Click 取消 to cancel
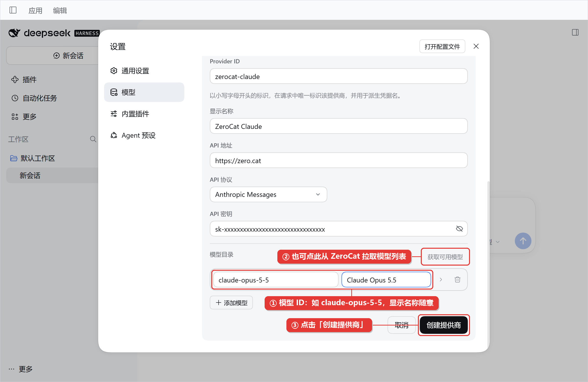Screen dimensions: 588x382 pos(401,325)
